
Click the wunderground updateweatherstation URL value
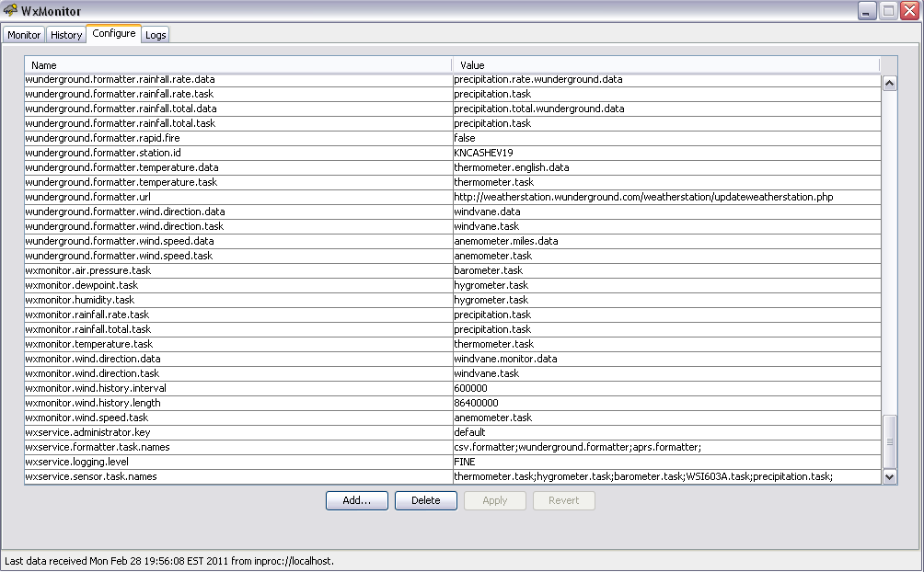[x=643, y=197]
